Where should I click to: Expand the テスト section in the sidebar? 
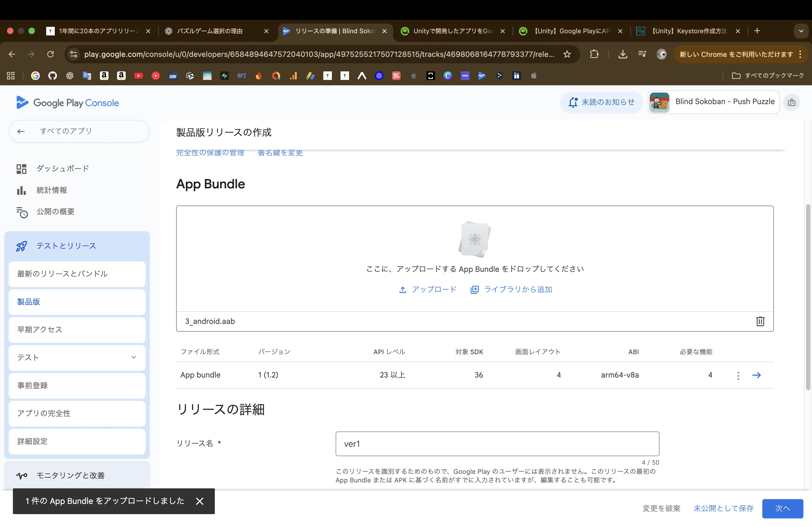[x=133, y=358]
